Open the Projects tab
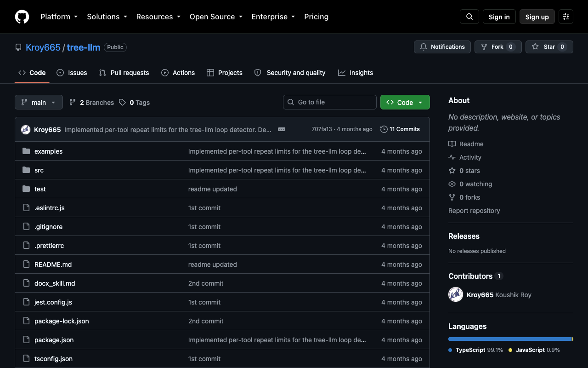 point(225,73)
